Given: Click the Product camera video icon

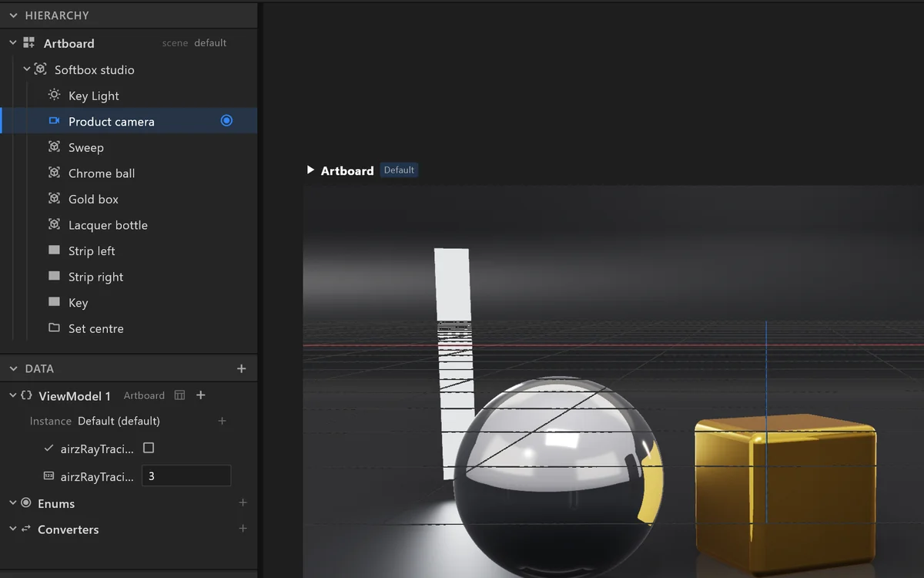Looking at the screenshot, I should 54,121.
